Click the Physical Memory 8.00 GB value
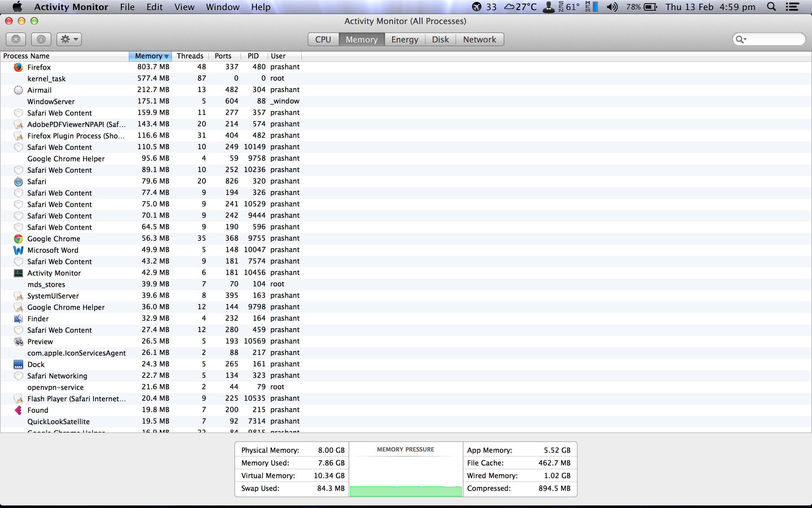Image resolution: width=812 pixels, height=508 pixels. tap(331, 450)
